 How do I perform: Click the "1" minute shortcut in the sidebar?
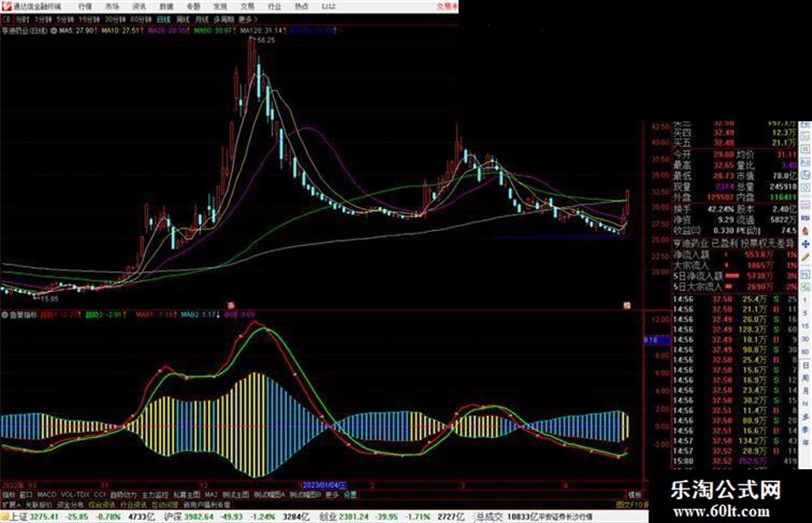click(x=805, y=300)
